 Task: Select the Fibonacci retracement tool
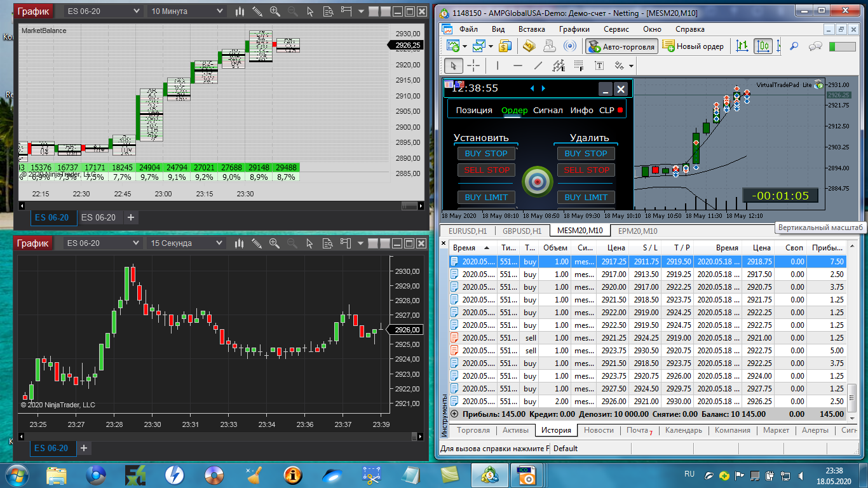point(579,65)
